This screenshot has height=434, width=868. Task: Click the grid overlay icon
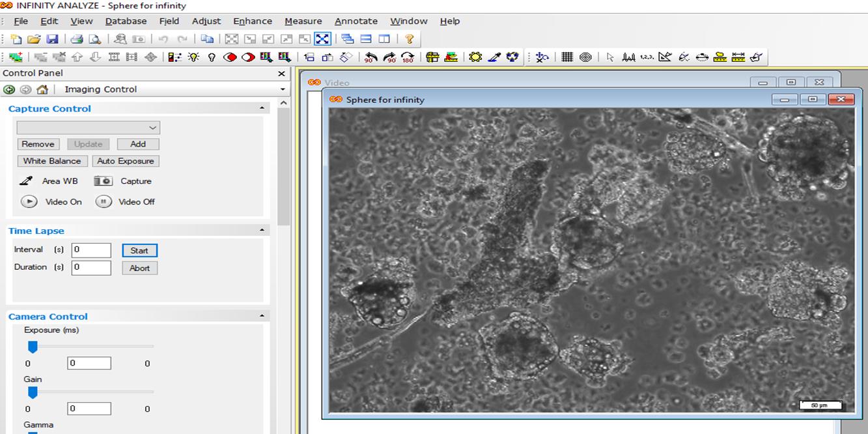pyautogui.click(x=567, y=57)
